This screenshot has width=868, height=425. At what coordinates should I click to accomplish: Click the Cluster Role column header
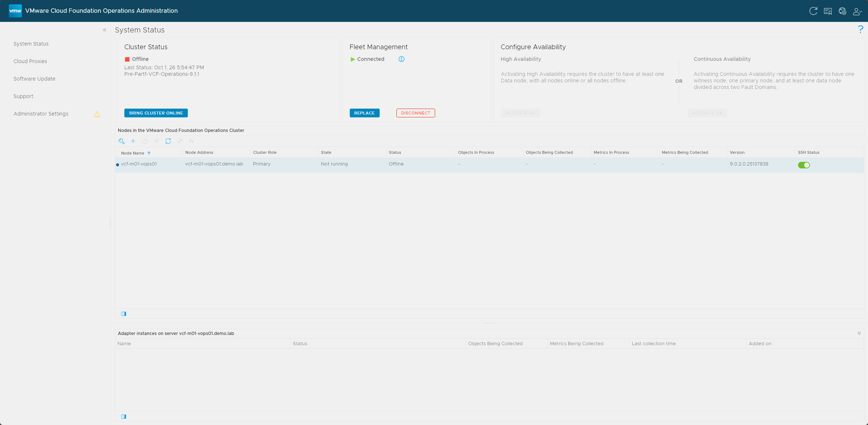[265, 152]
